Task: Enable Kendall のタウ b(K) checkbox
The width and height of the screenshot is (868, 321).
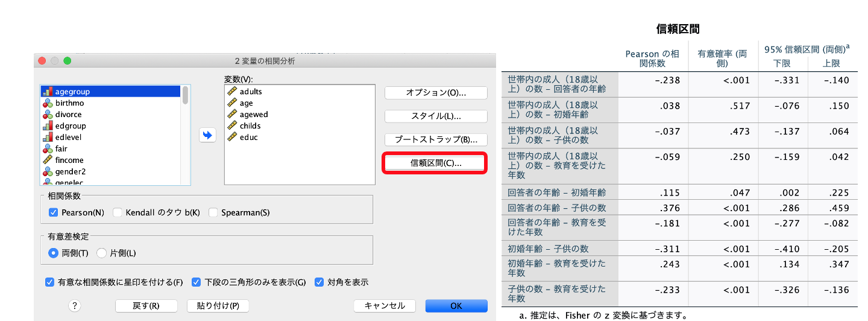Action: point(118,212)
